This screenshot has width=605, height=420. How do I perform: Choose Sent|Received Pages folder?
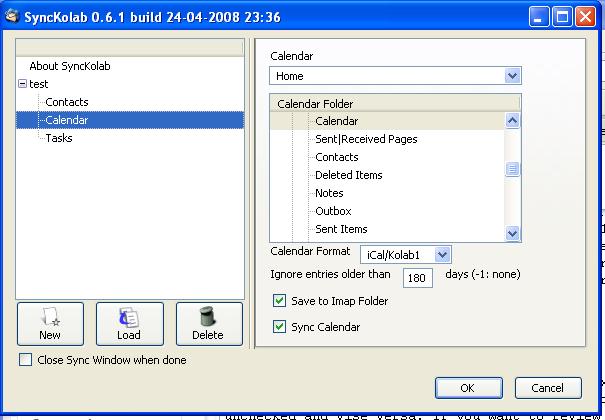point(366,139)
